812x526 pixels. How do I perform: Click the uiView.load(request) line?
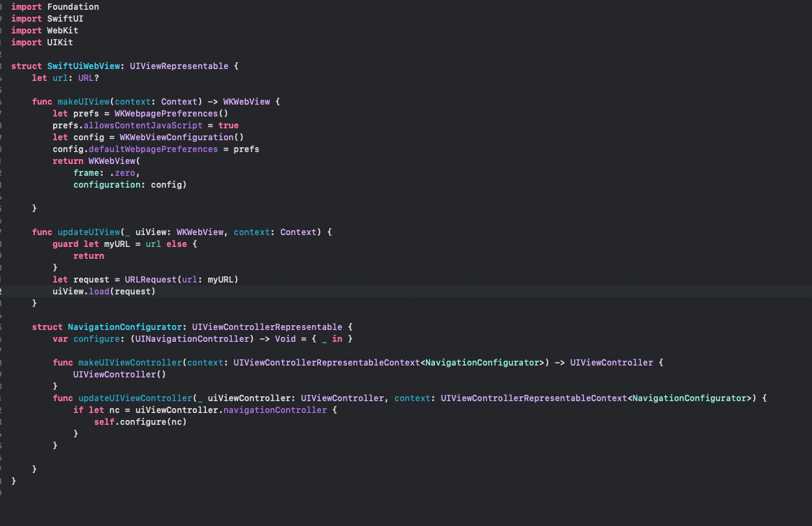pyautogui.click(x=104, y=292)
